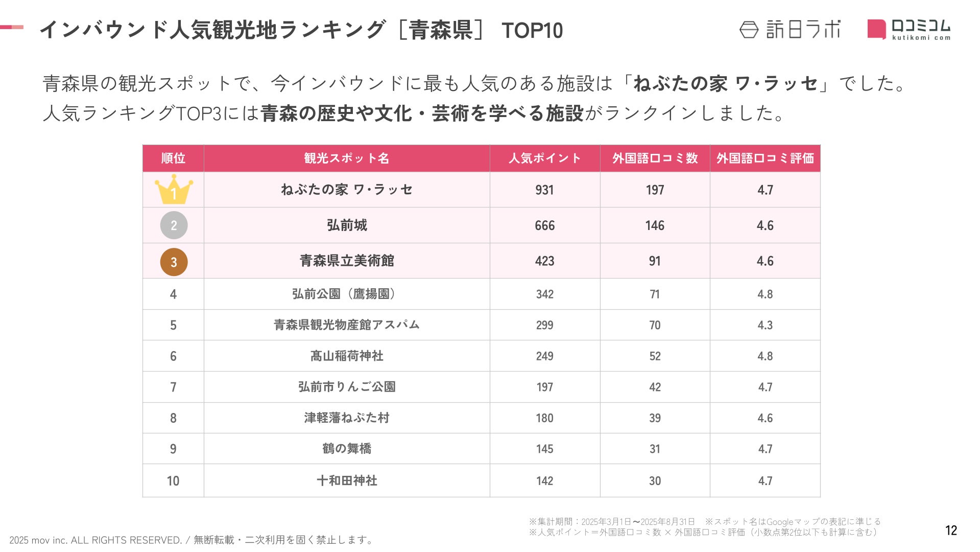This screenshot has width=980, height=552.
Task: Click the 口コミコム kutikomi.com logo
Action: 909,29
